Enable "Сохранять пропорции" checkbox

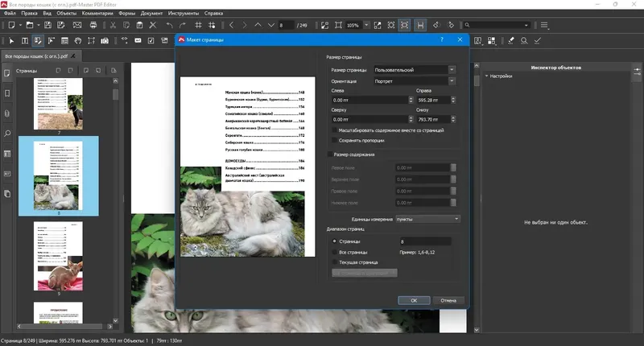tap(335, 139)
